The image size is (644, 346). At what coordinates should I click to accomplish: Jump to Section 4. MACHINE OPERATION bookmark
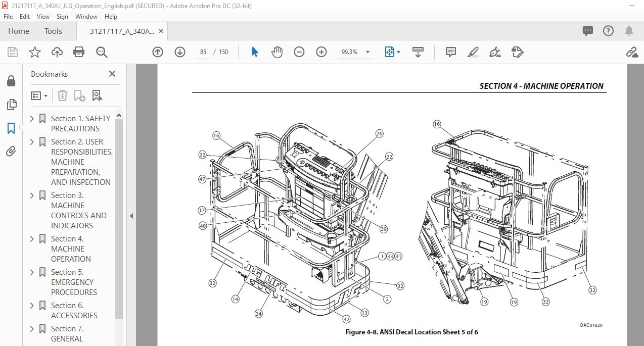click(71, 249)
